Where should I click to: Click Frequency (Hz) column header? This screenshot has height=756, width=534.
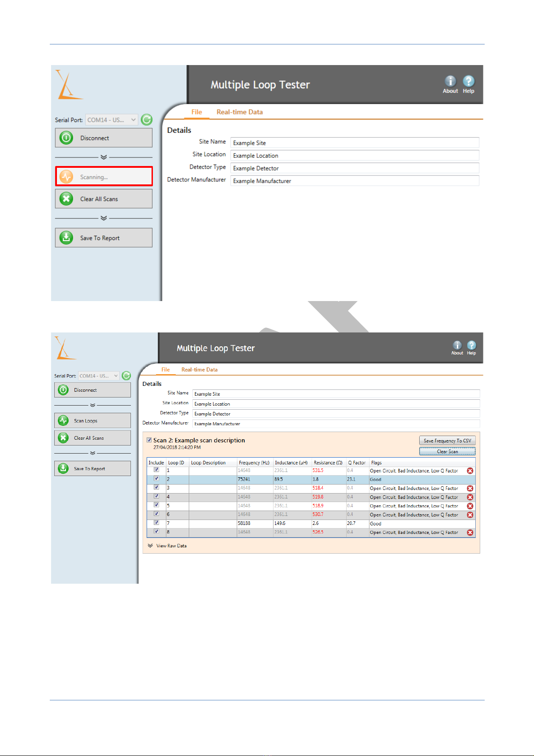254,463
